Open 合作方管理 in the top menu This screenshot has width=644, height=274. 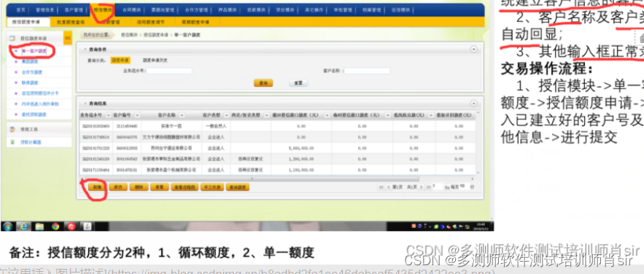coord(196,10)
